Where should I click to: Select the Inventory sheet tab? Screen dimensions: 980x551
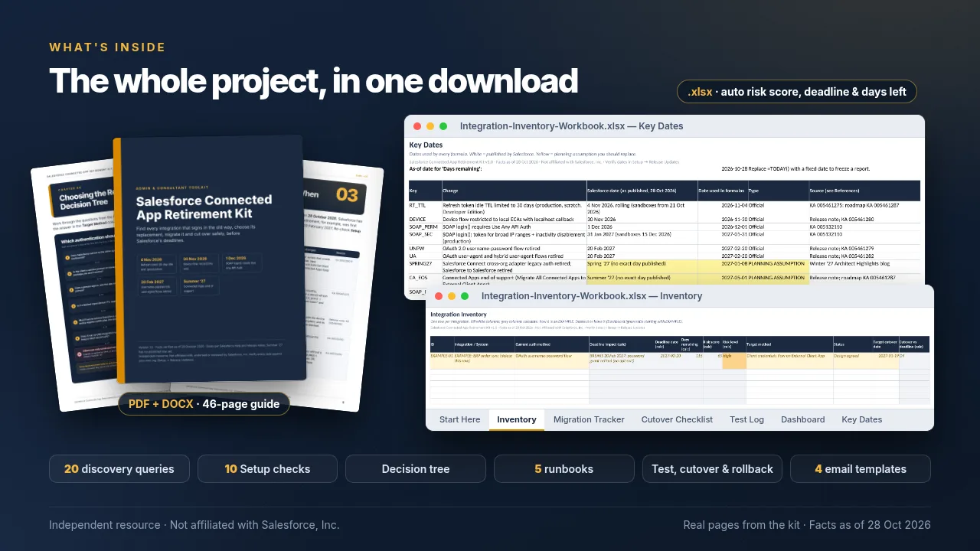pyautogui.click(x=517, y=419)
